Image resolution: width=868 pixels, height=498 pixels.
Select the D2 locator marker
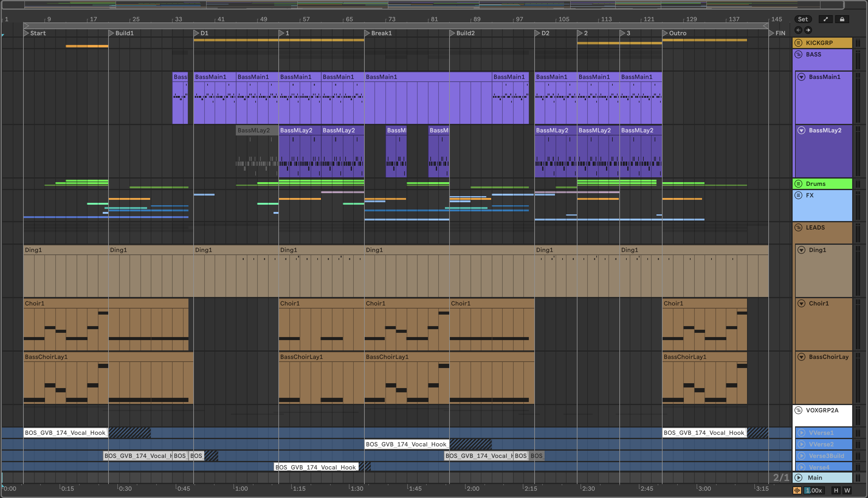pos(542,33)
